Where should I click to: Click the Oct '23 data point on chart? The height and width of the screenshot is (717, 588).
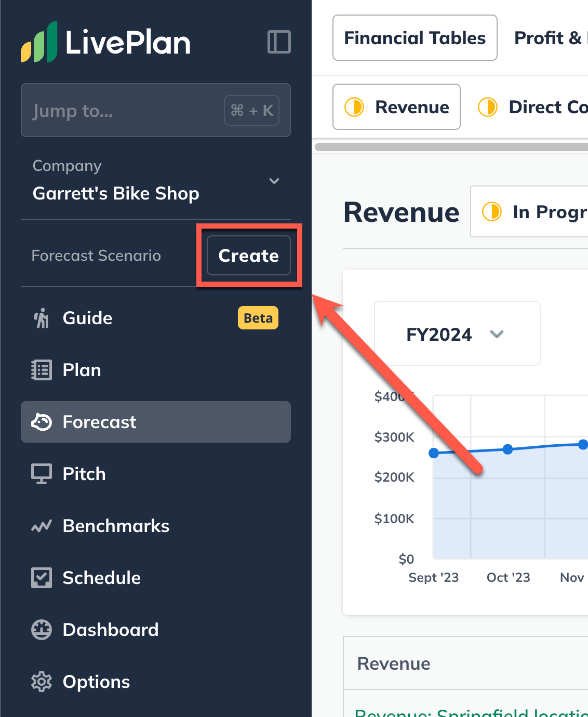pos(508,449)
